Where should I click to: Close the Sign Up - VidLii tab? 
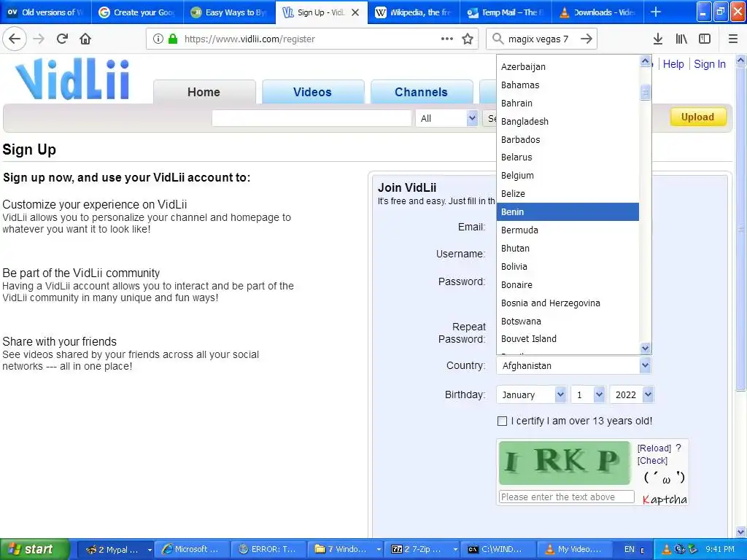tap(355, 12)
